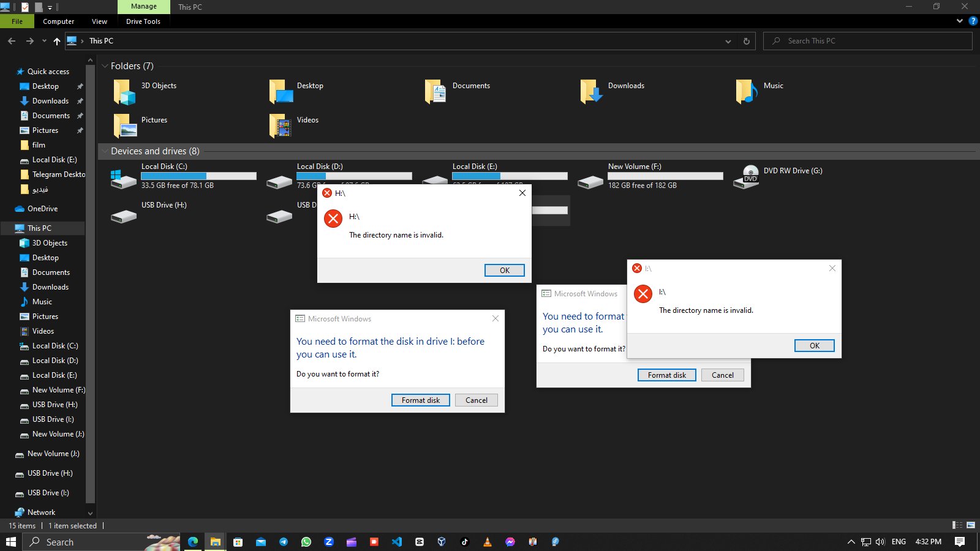Collapse the Folders (7) section
Image resolution: width=980 pixels, height=551 pixels.
tap(104, 66)
